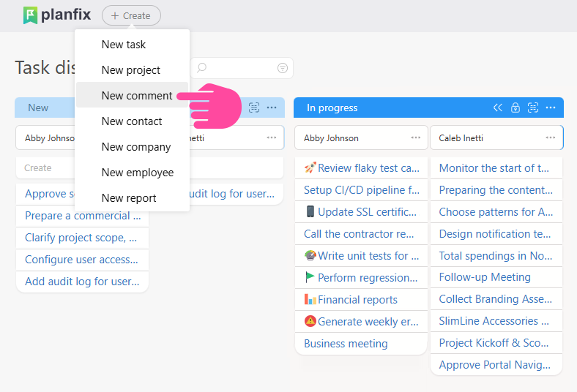Choose New report from the menu
Viewport: 577px width, 392px height.
click(x=129, y=198)
